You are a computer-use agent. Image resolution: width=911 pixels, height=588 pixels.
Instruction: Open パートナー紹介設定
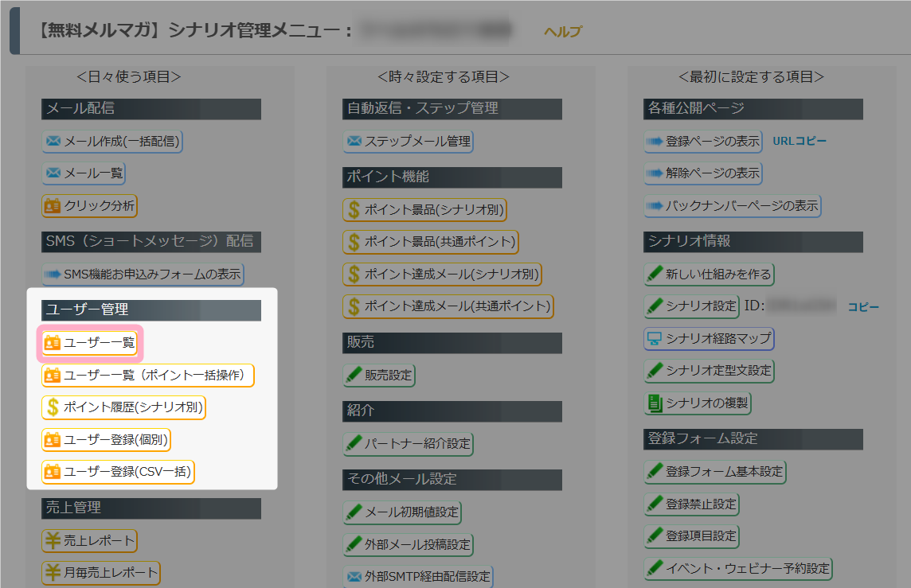[x=408, y=444]
